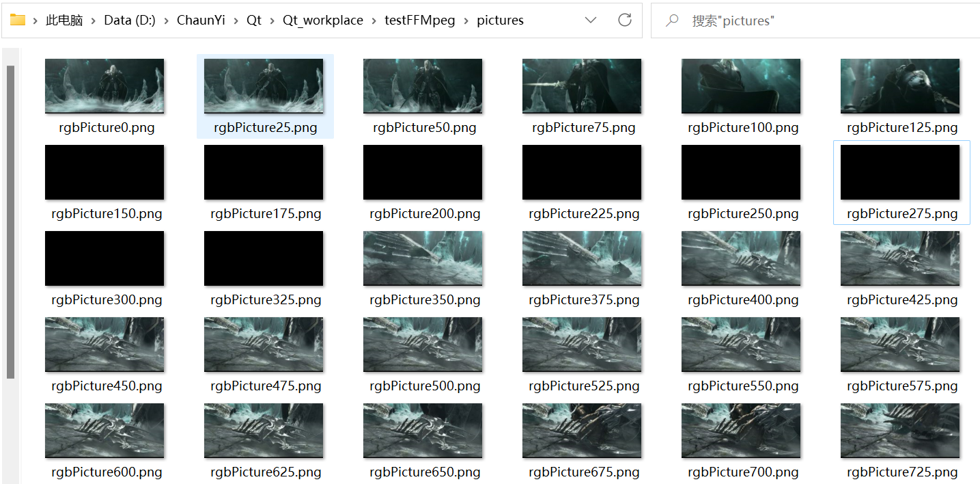Click the file name rgbPicture575.png
This screenshot has height=484, width=980.
(902, 386)
